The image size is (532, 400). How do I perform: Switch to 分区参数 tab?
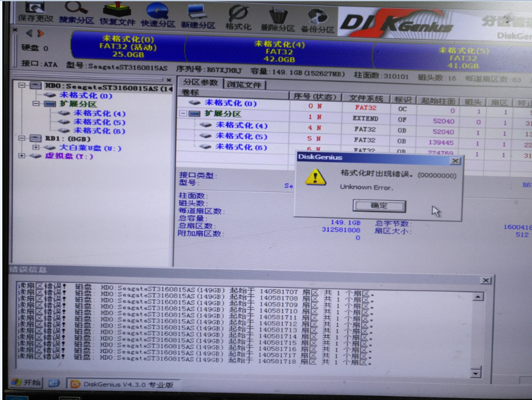click(x=200, y=82)
